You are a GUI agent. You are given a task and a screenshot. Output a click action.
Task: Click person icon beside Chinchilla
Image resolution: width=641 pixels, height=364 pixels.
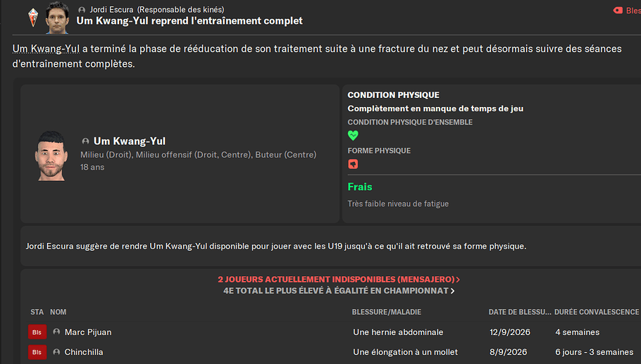[56, 352]
